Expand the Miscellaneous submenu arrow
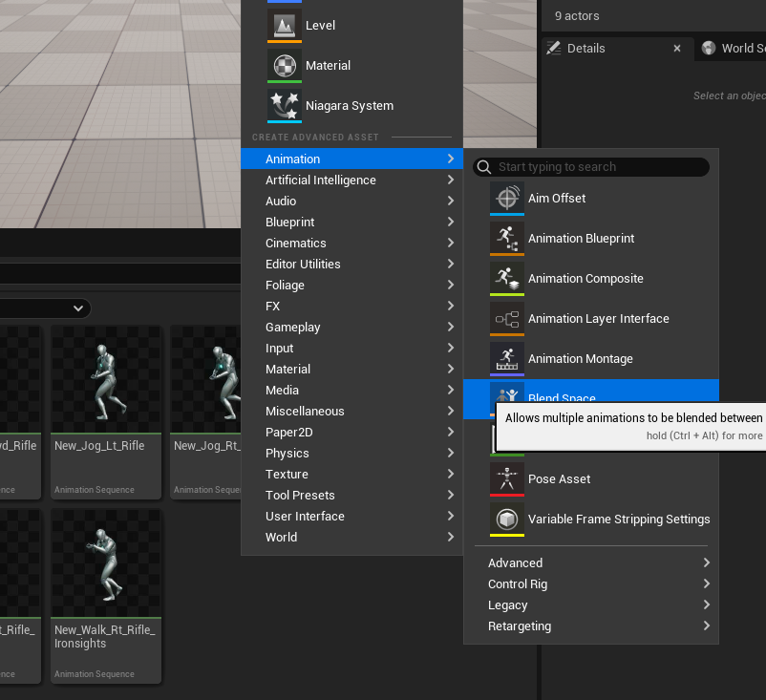 [451, 411]
